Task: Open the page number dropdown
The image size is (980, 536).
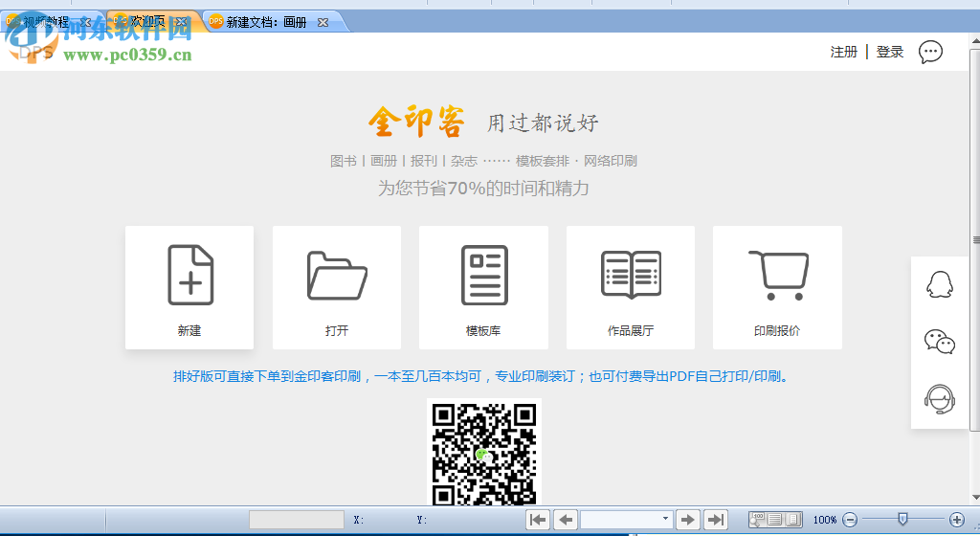Action: pyautogui.click(x=665, y=519)
